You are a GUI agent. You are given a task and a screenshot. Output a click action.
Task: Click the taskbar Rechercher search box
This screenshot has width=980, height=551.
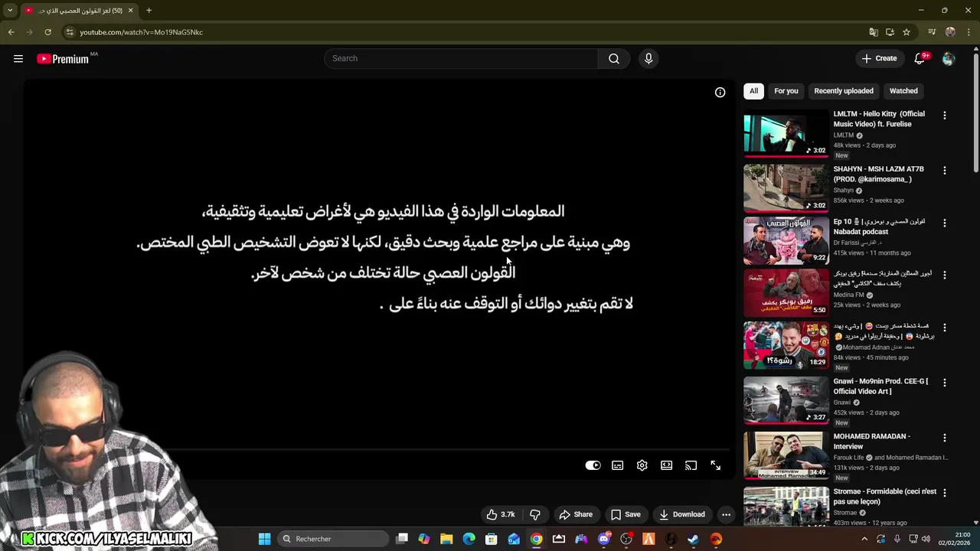(x=332, y=539)
